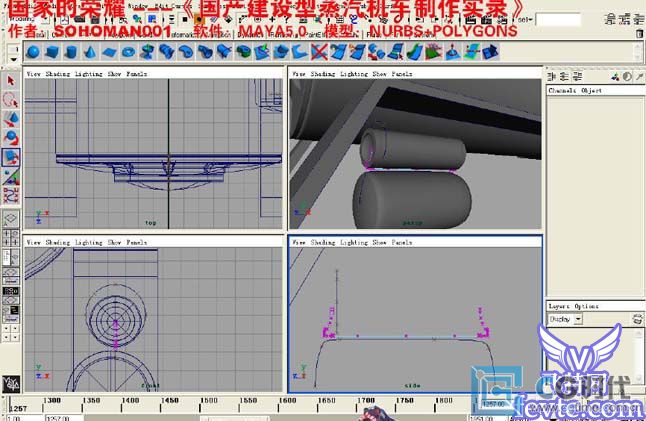The image size is (646, 421).
Task: Open Show menu in the persp viewport
Action: [x=379, y=74]
